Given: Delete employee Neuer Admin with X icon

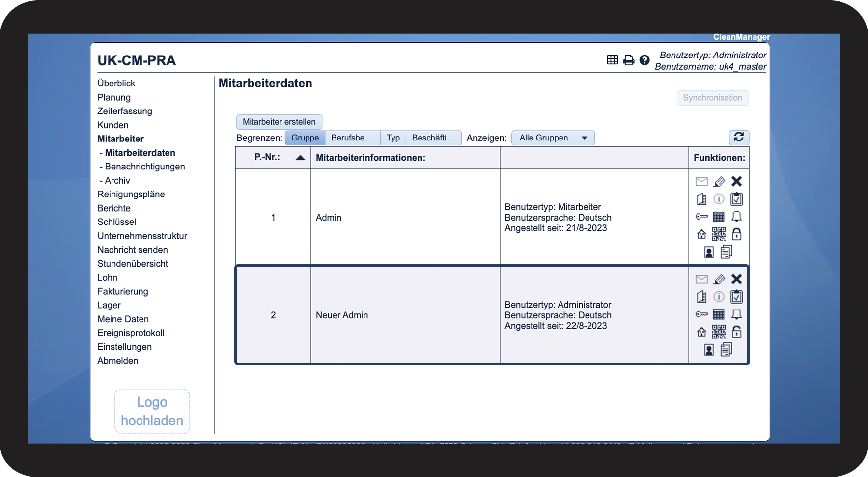Looking at the screenshot, I should point(736,279).
